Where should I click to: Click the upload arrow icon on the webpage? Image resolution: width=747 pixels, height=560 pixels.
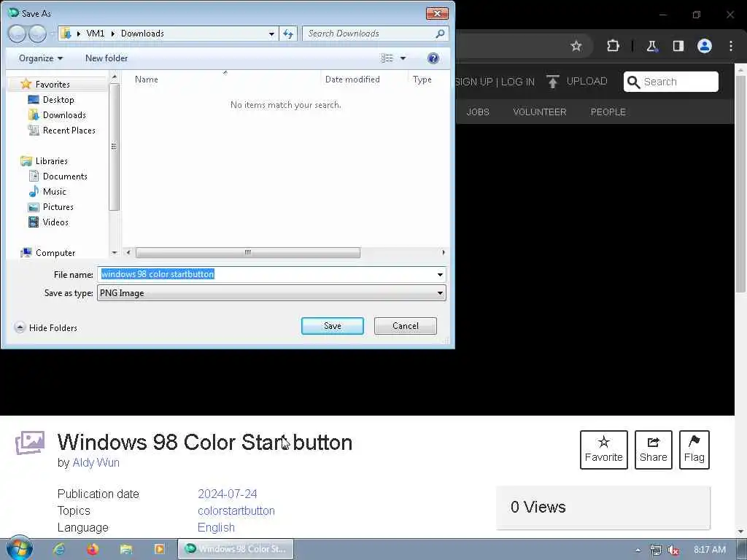(x=553, y=82)
